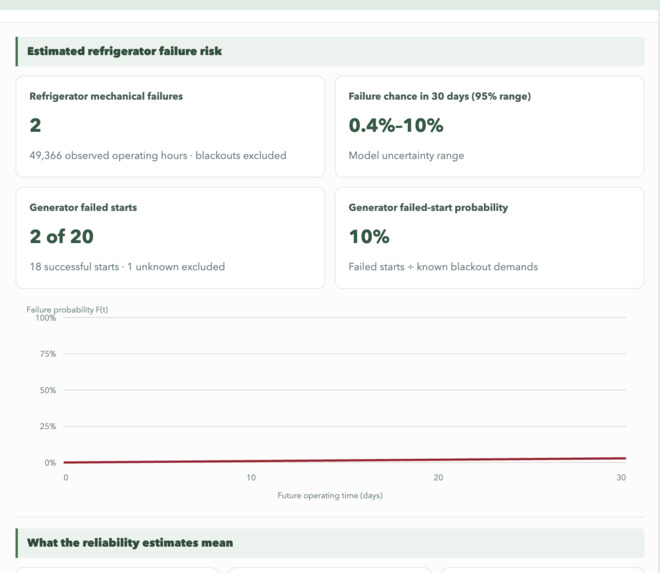660x573 pixels.
Task: Click the '0%' y-axis label
Action: click(50, 463)
